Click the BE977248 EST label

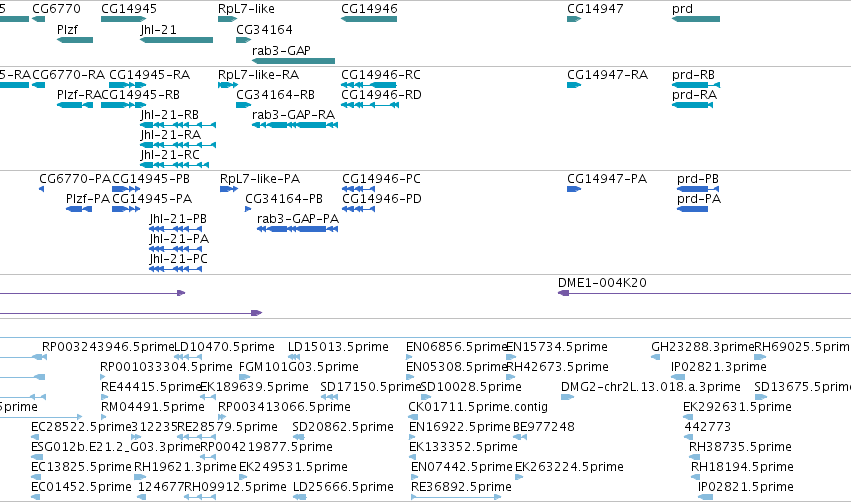coord(544,427)
